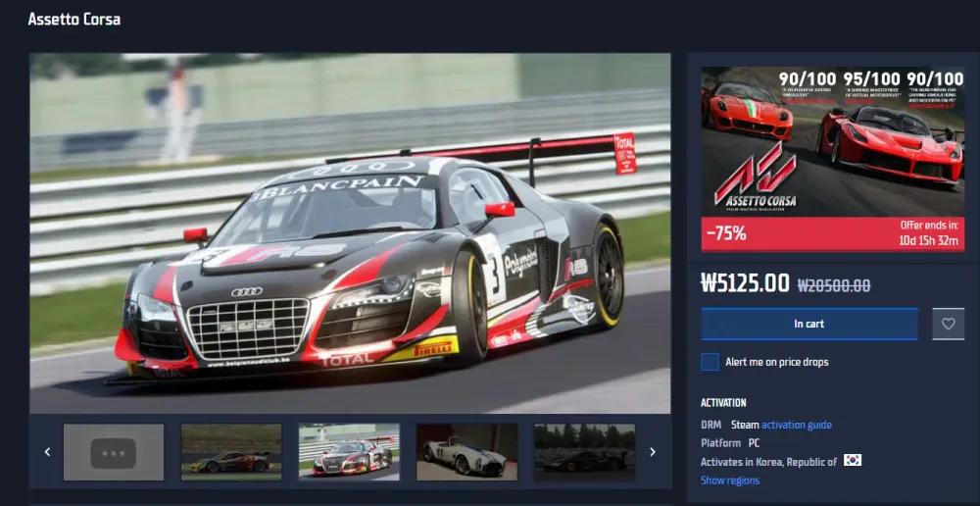Add Assetto Corsa to wishlist heart icon
Image resolution: width=980 pixels, height=506 pixels.
pyautogui.click(x=948, y=324)
